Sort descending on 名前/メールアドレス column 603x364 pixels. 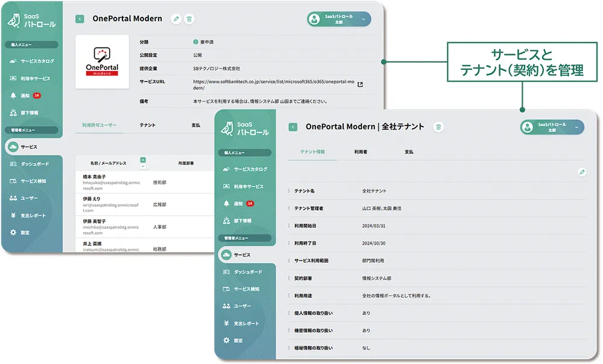[143, 166]
